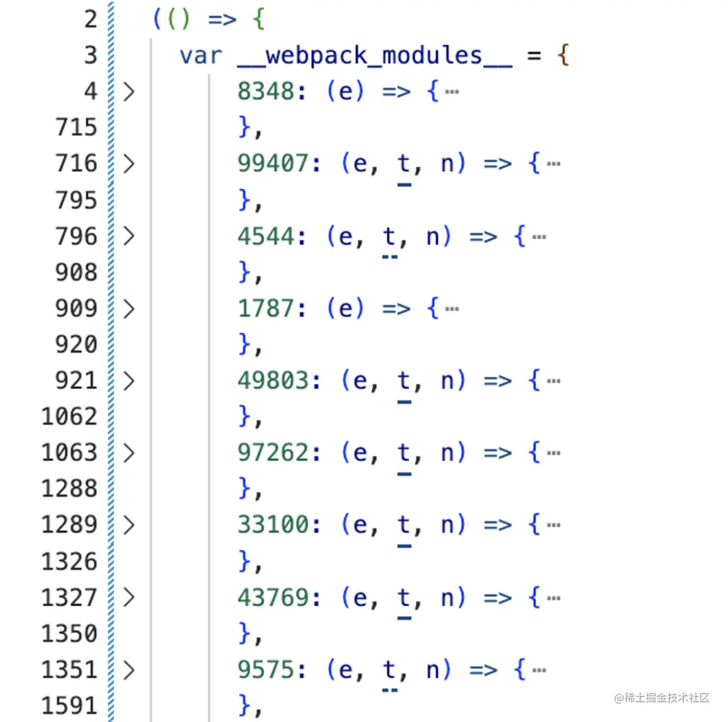This screenshot has width=728, height=722.
Task: Click the __webpack_modules__ variable name
Action: tap(374, 57)
